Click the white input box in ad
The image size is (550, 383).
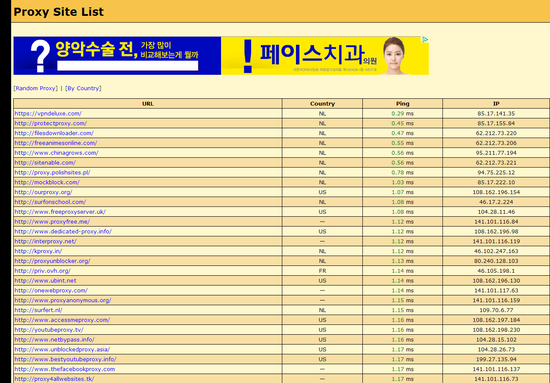128,66
